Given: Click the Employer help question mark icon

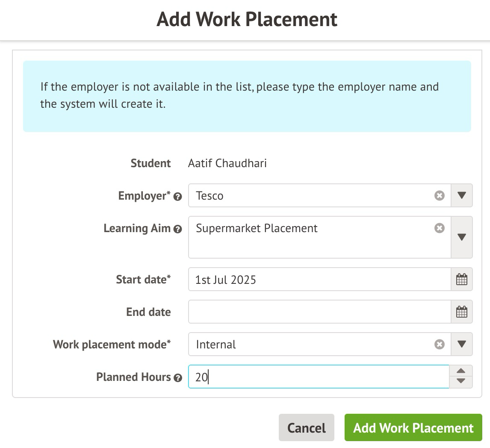Looking at the screenshot, I should pos(178,197).
